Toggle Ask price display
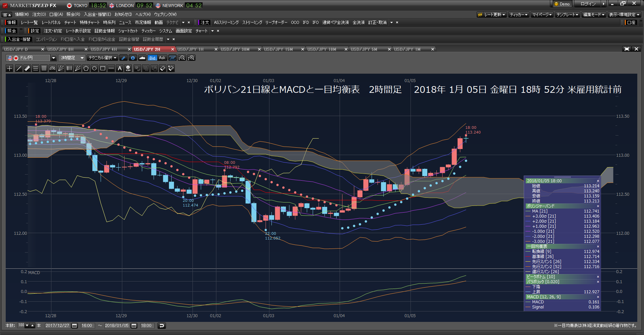Image resolution: width=644 pixels, height=335 pixels. (x=162, y=58)
